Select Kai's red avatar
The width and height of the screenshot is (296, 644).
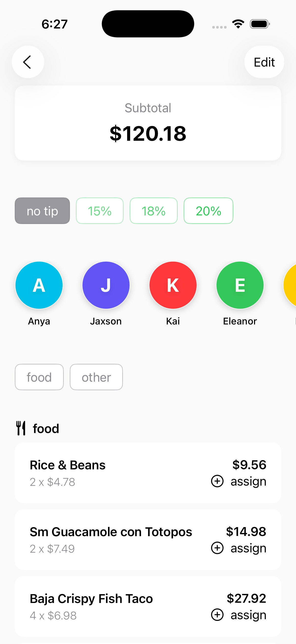pos(173,285)
